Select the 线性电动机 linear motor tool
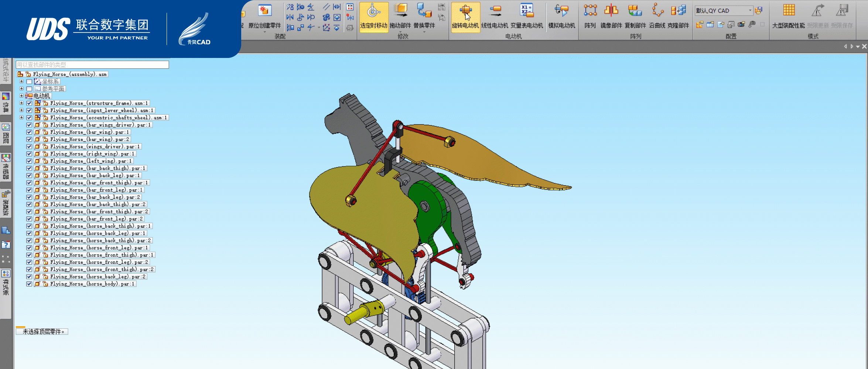 pyautogui.click(x=495, y=17)
